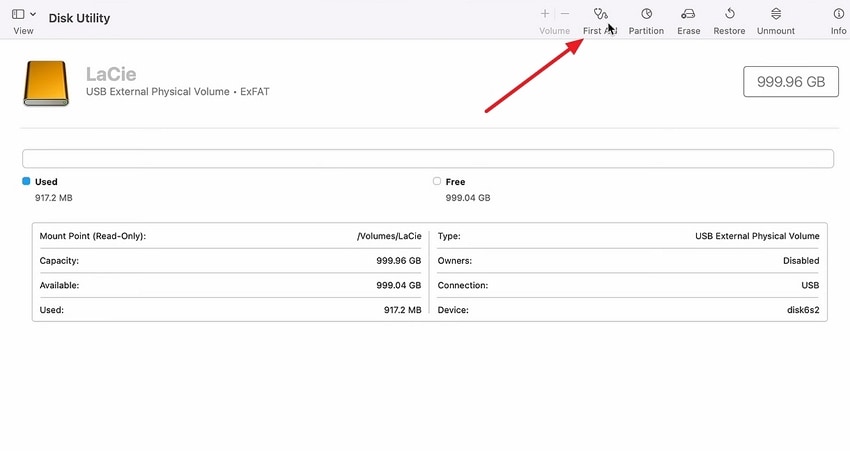Choose the Erase drive icon
The height and width of the screenshot is (451, 850).
[688, 14]
